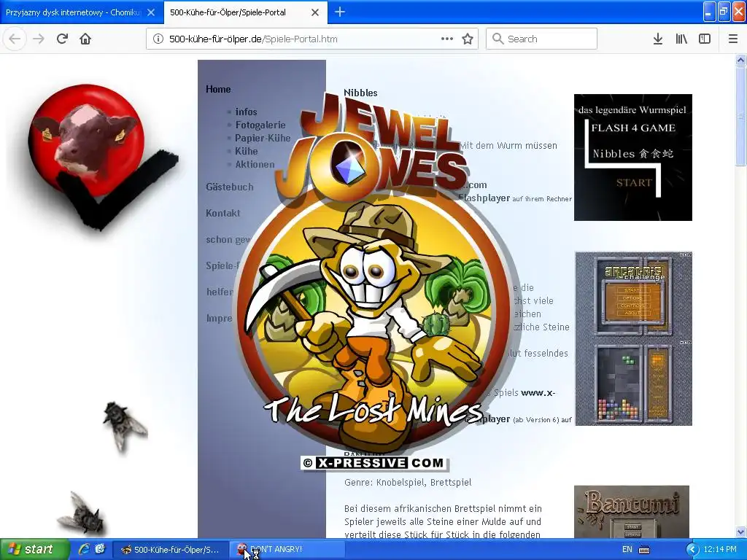Open the Library bookshelf icon
This screenshot has width=747, height=560.
681,39
